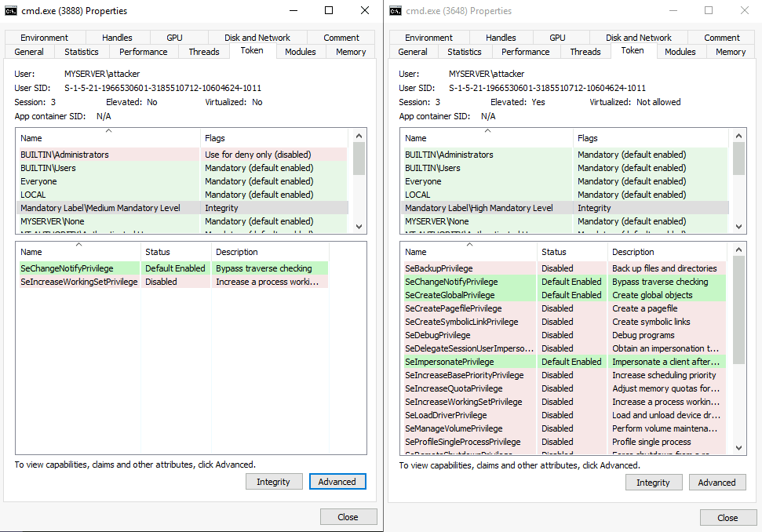Select the Performance tab for process 3888
Screen dimensions: 762x532
point(143,52)
